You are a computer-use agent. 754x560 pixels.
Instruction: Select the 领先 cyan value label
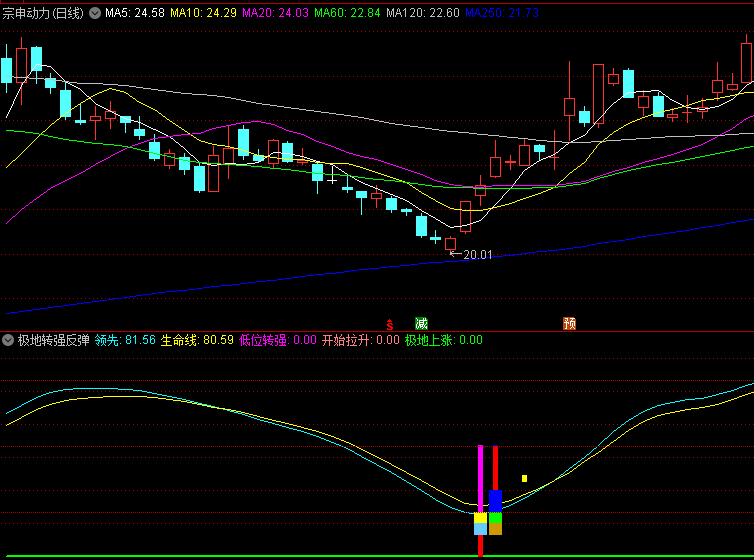pos(125,340)
